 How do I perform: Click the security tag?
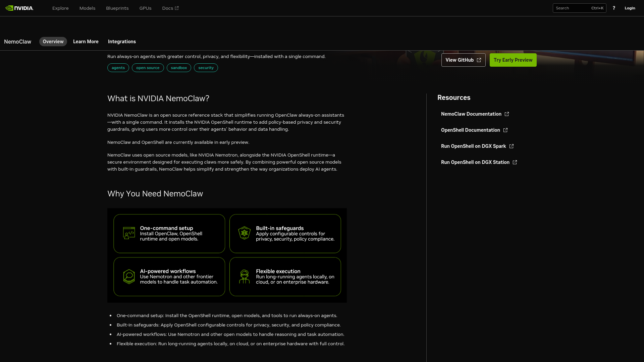pyautogui.click(x=206, y=68)
